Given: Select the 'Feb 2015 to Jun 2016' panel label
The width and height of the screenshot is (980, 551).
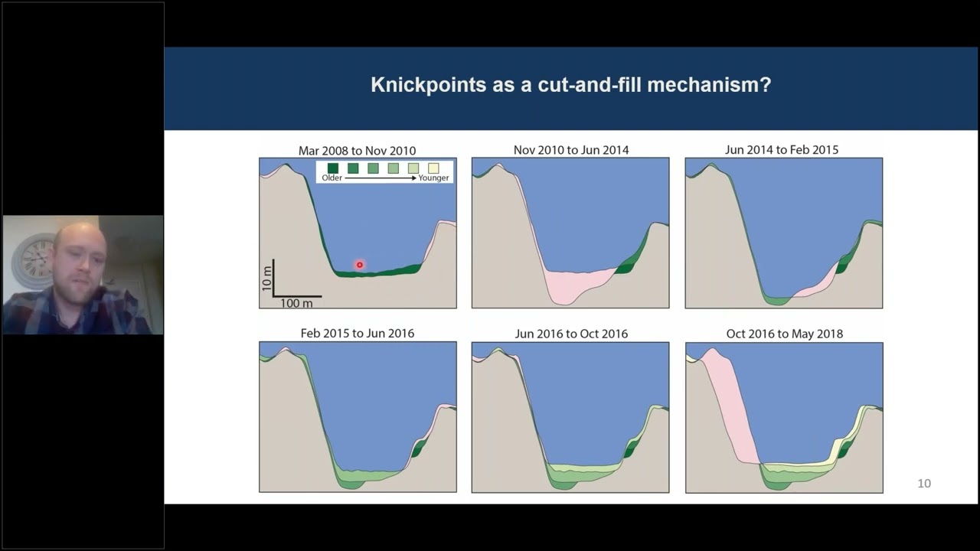Looking at the screenshot, I should (358, 334).
